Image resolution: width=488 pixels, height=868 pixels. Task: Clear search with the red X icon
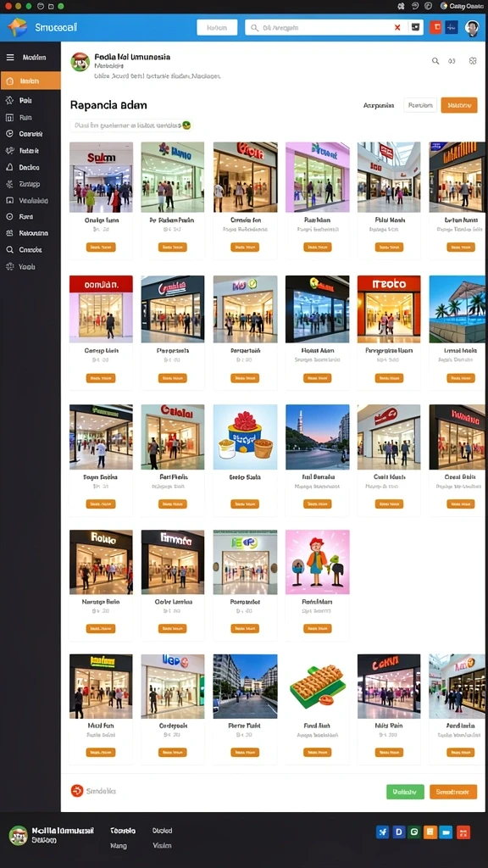pyautogui.click(x=397, y=27)
